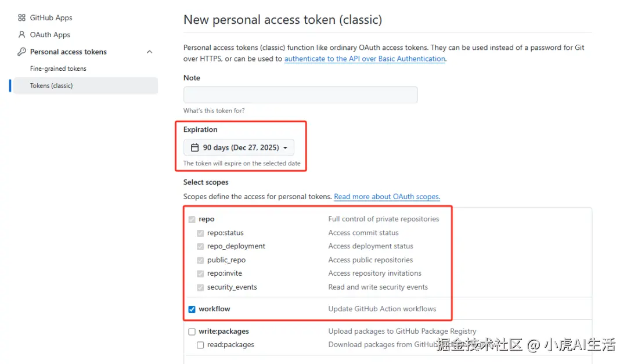Open the GitHub Apps sidebar item
Screen dimensions: 627x364
point(51,18)
